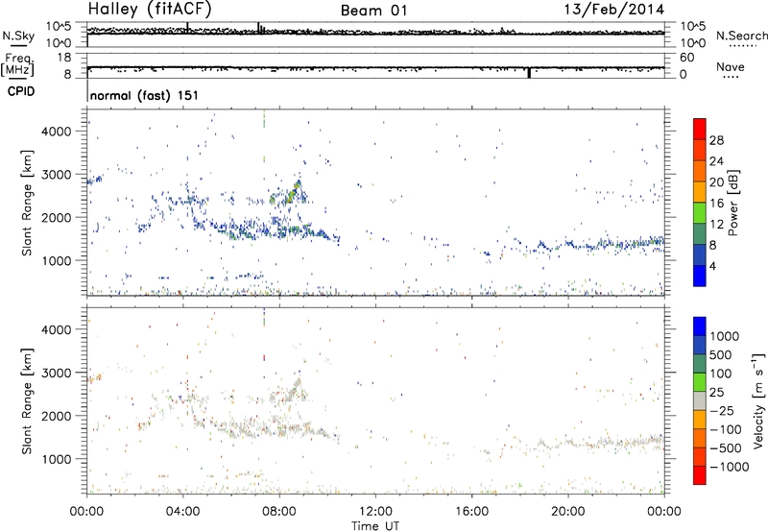Click the '4' power colorbar tick label
The width and height of the screenshot is (768, 532).
tap(712, 266)
